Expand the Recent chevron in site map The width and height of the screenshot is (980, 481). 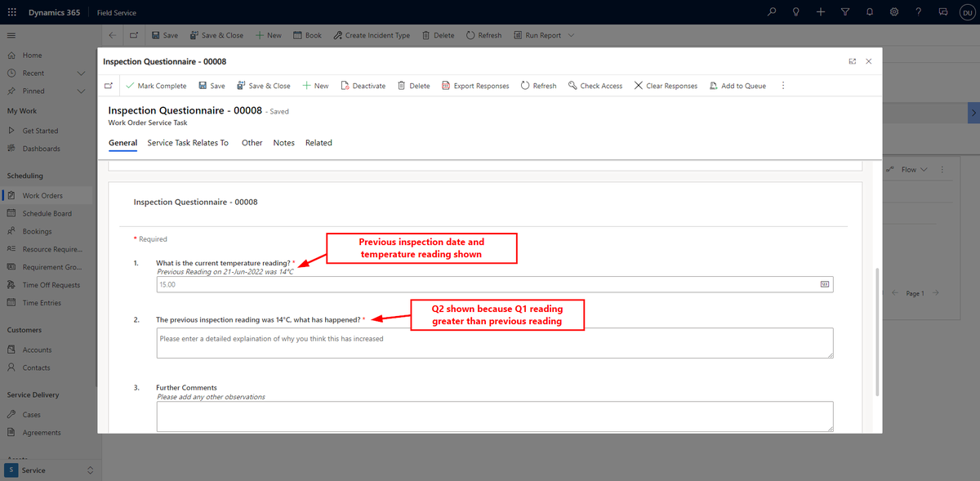coord(81,73)
